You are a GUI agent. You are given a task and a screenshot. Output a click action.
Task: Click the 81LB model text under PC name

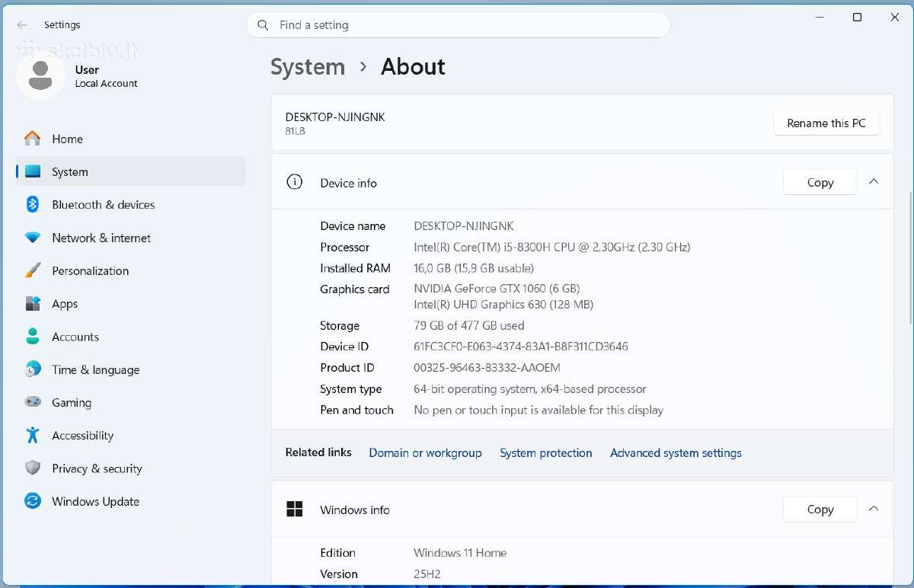(x=295, y=131)
